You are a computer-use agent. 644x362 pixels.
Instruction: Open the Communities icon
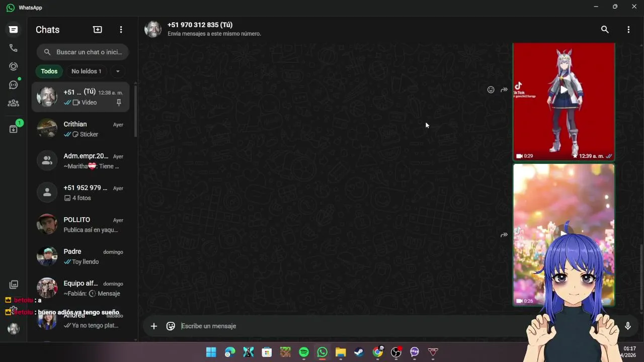pyautogui.click(x=14, y=103)
